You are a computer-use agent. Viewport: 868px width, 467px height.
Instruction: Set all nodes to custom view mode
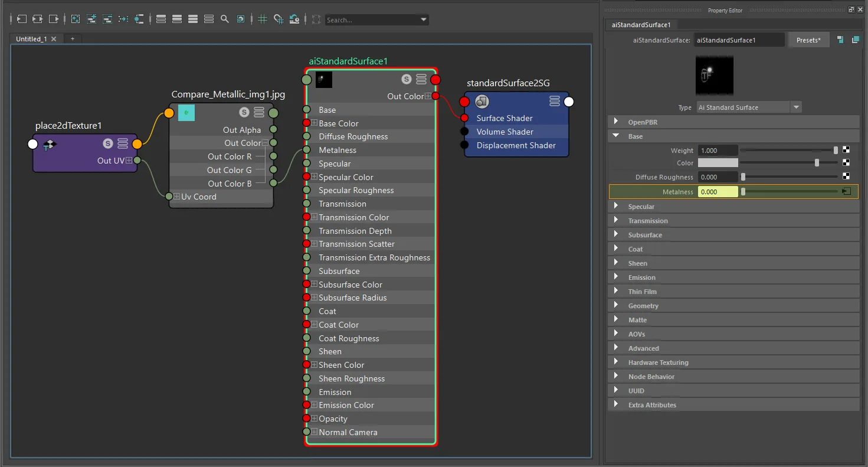[x=209, y=19]
